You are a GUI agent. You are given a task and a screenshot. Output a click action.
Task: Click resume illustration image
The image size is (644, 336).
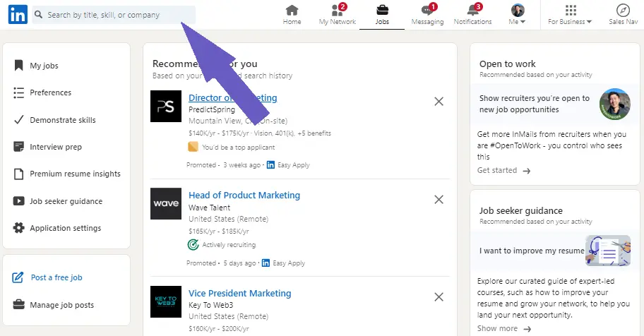608,251
